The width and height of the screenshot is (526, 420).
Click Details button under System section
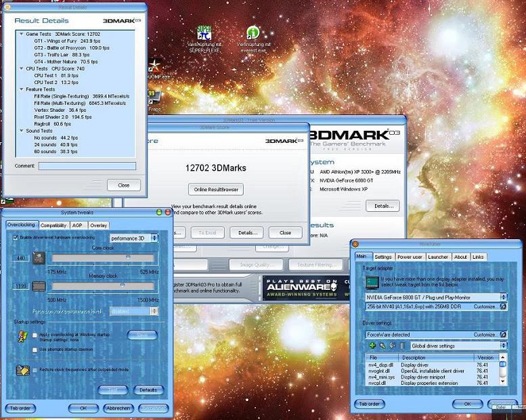point(382,206)
